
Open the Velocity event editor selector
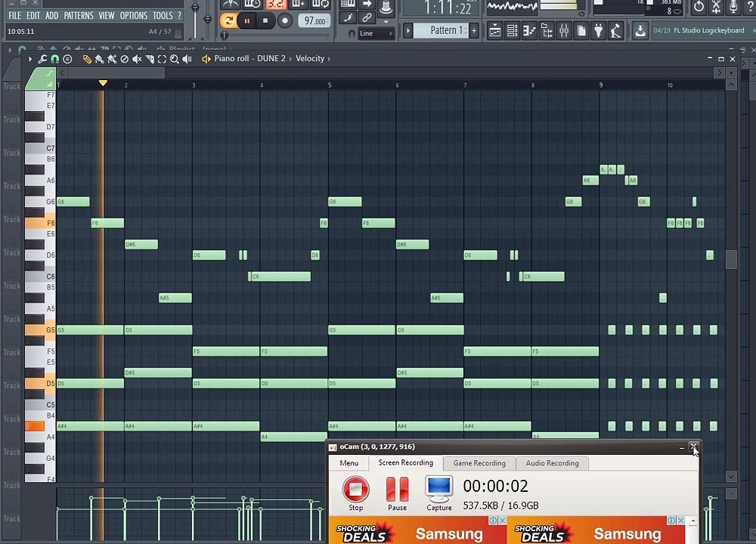coord(310,58)
